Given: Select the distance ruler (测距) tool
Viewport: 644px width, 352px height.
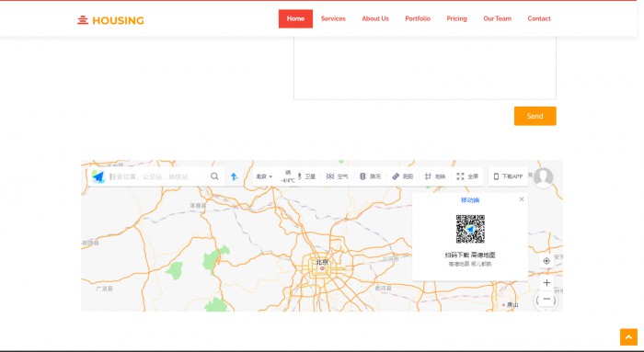Looking at the screenshot, I should 403,176.
